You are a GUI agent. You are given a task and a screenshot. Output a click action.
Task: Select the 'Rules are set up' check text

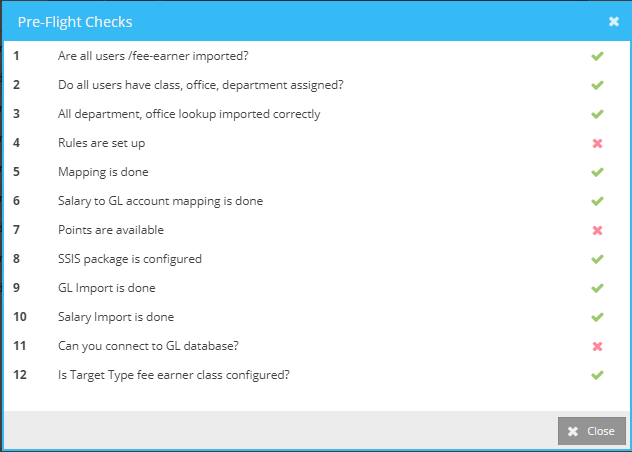click(102, 143)
